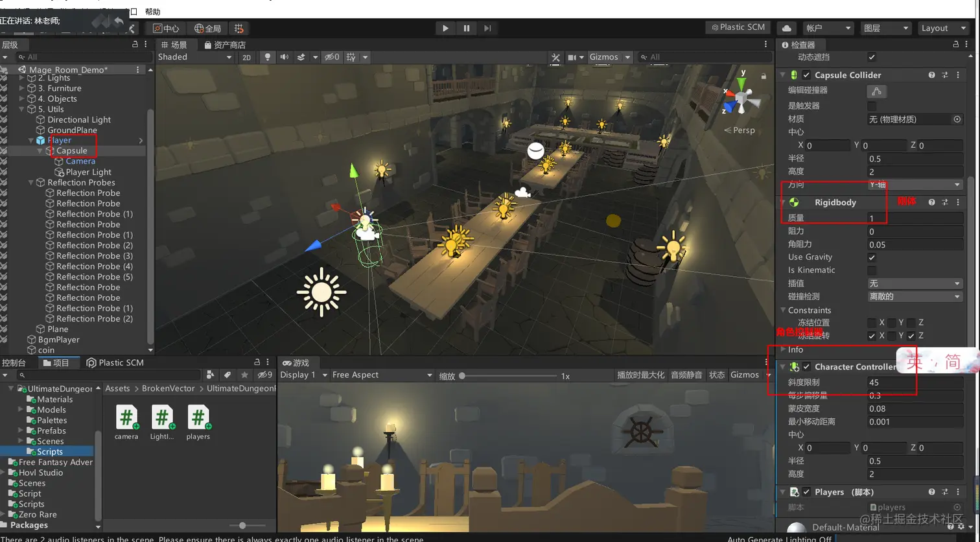Toggle scene lighting with the lightbulb icon

pos(267,57)
